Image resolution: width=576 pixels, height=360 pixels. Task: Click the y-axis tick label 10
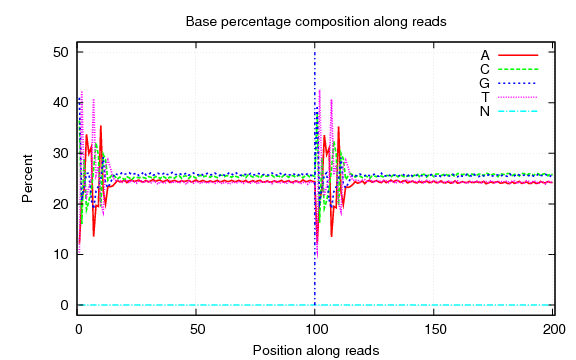[x=61, y=254]
